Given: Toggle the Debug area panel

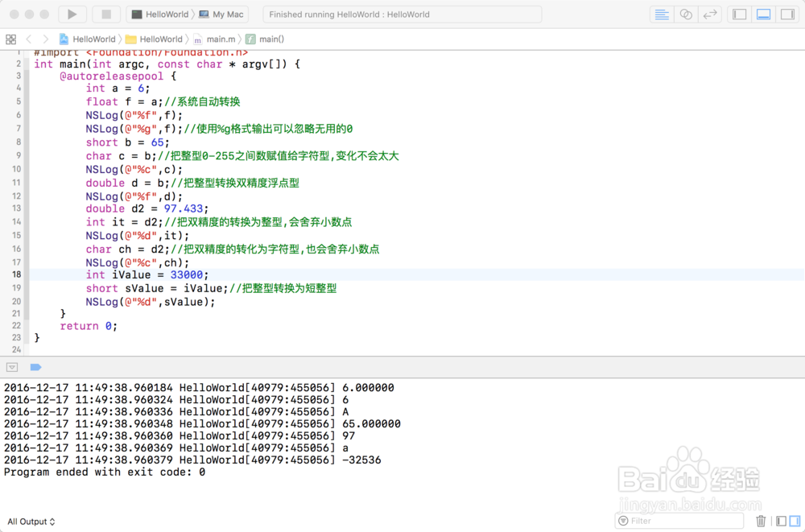Looking at the screenshot, I should coord(763,14).
